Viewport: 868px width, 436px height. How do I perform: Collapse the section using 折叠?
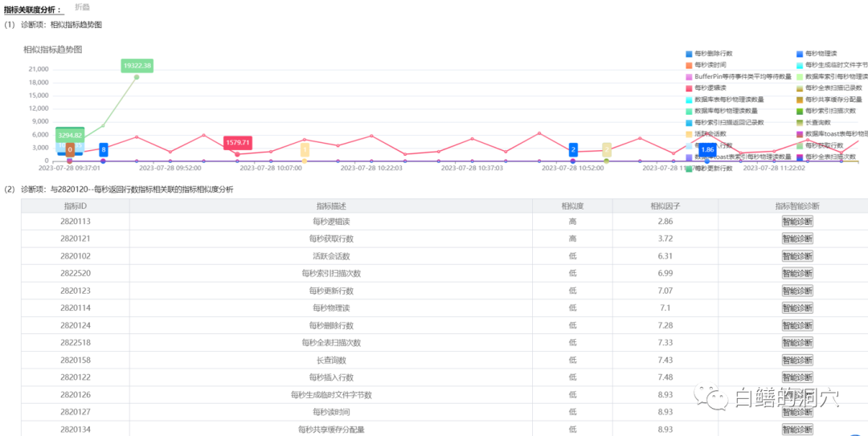(x=82, y=6)
